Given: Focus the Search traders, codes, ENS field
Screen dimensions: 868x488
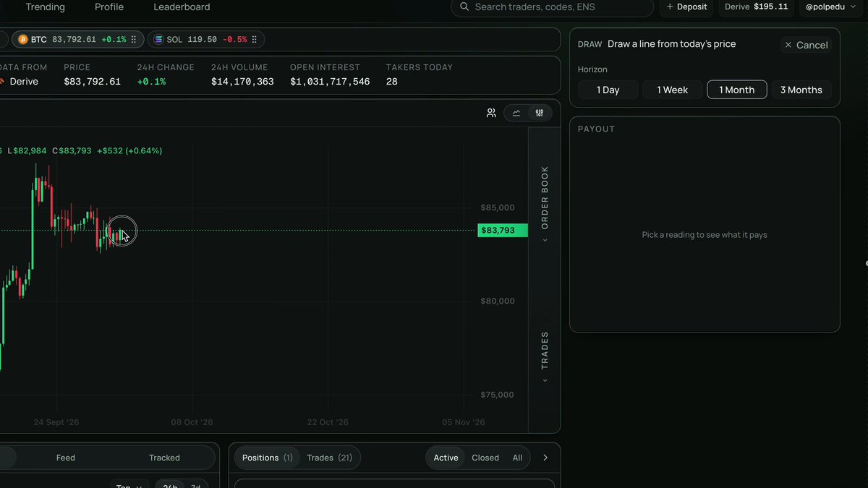Looking at the screenshot, I should point(552,7).
